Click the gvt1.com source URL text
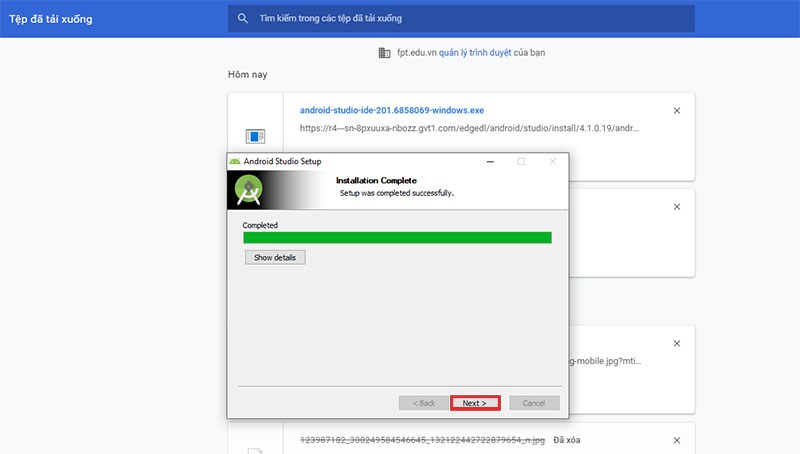Screen dimensions: 800x454 click(x=469, y=128)
